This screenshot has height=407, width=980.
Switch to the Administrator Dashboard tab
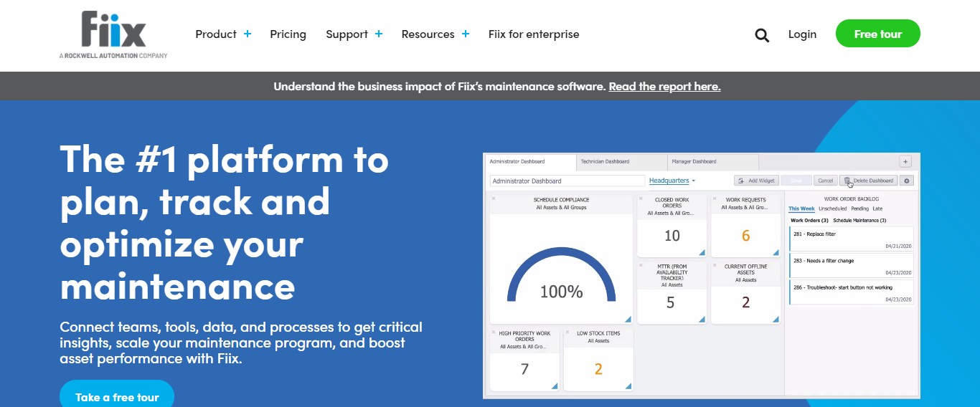(531, 162)
